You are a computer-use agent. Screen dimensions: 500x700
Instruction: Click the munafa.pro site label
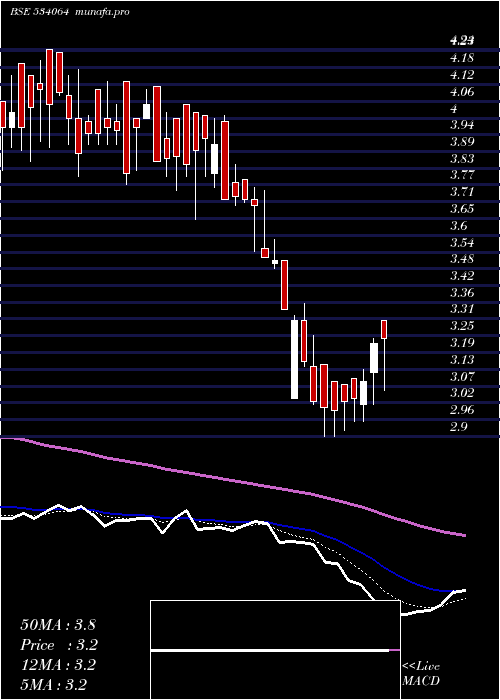click(x=102, y=12)
